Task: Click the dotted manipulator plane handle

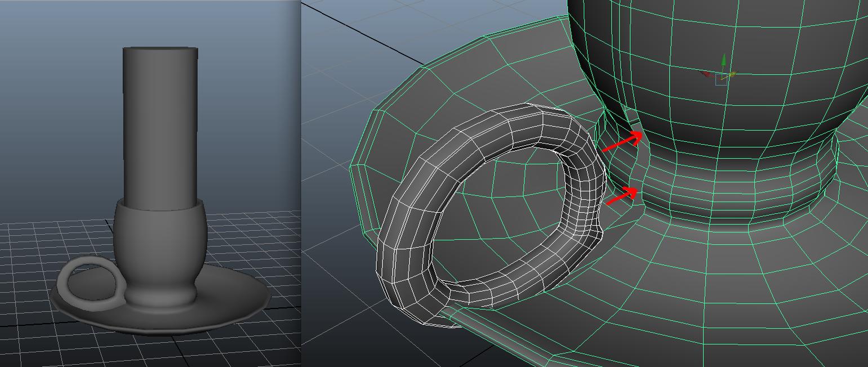Action: (721, 80)
